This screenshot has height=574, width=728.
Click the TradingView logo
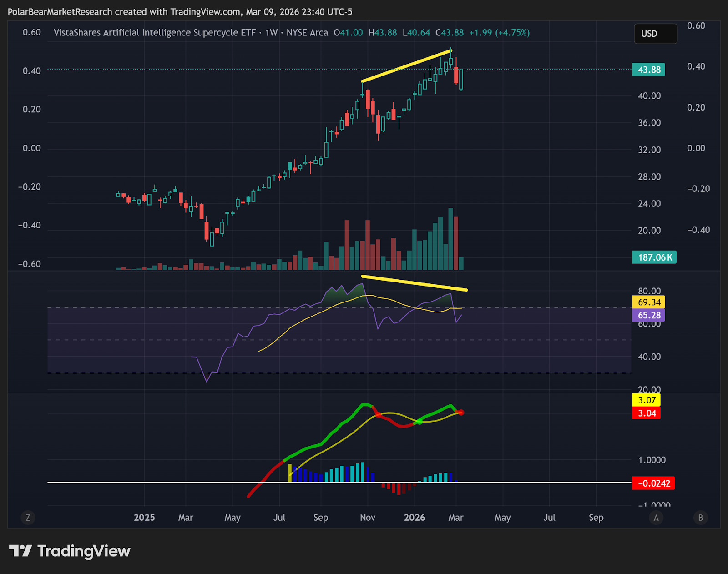(70, 551)
